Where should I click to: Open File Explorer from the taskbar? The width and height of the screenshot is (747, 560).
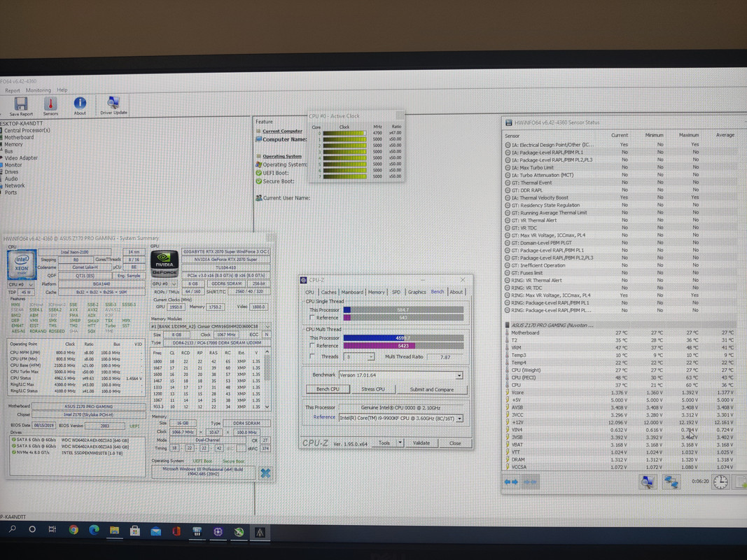pyautogui.click(x=114, y=530)
